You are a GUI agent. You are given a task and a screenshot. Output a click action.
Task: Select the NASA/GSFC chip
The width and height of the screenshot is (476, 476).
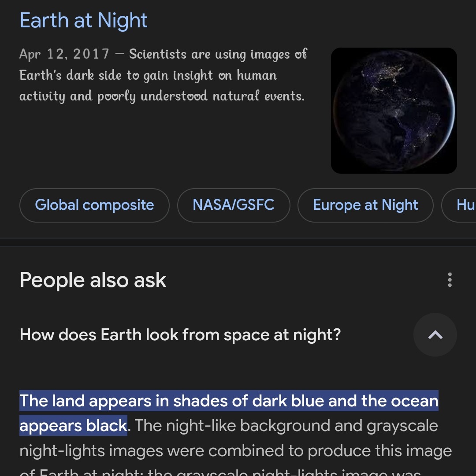pos(234,205)
